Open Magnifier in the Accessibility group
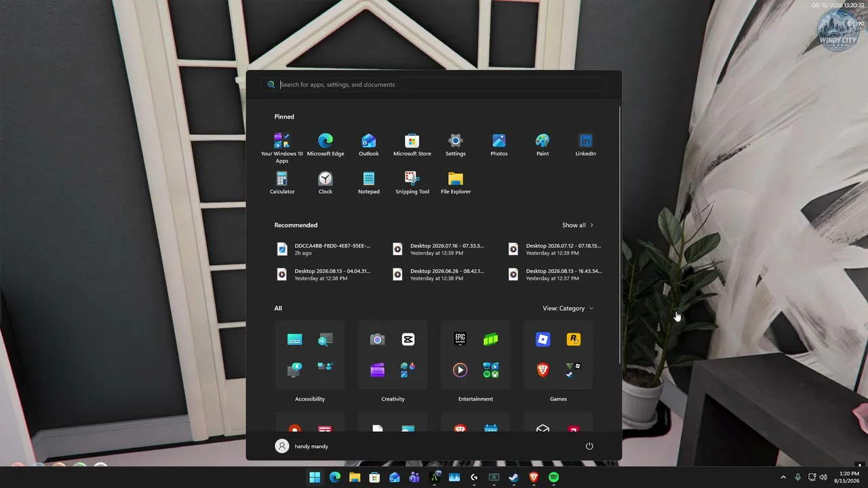This screenshot has width=868, height=488. [325, 340]
